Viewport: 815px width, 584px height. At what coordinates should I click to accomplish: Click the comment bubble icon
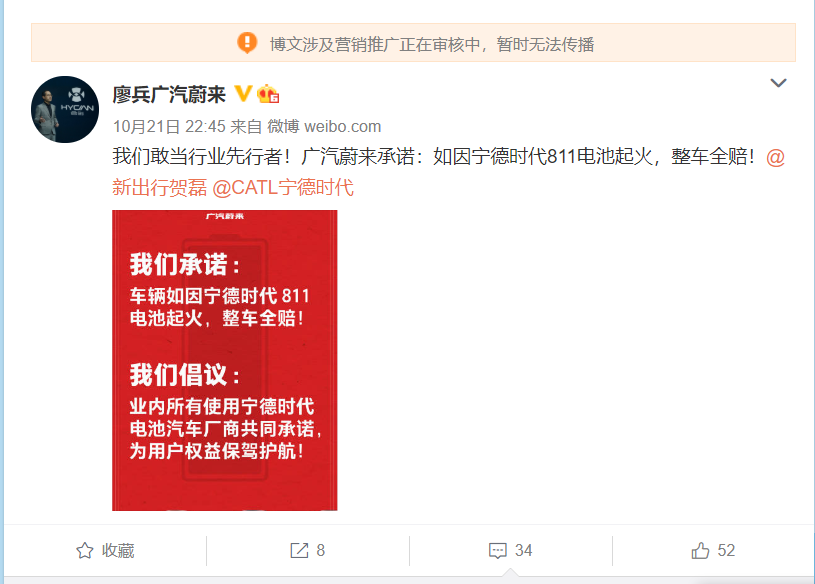pyautogui.click(x=497, y=551)
